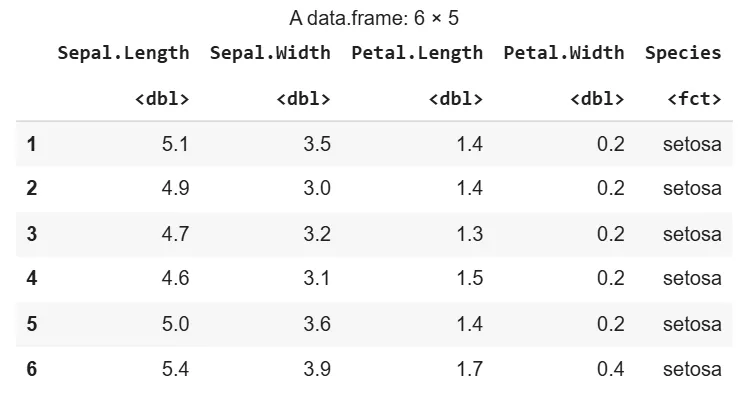This screenshot has height=400, width=748.
Task: Click the Sepal.Length column header
Action: [x=123, y=53]
